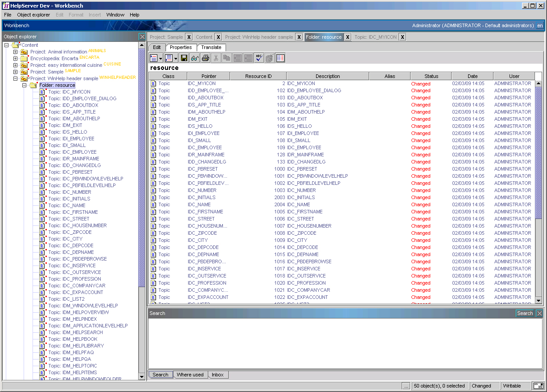
Task: Expand 'Project: Animal information' in the tree
Action: pyautogui.click(x=14, y=51)
